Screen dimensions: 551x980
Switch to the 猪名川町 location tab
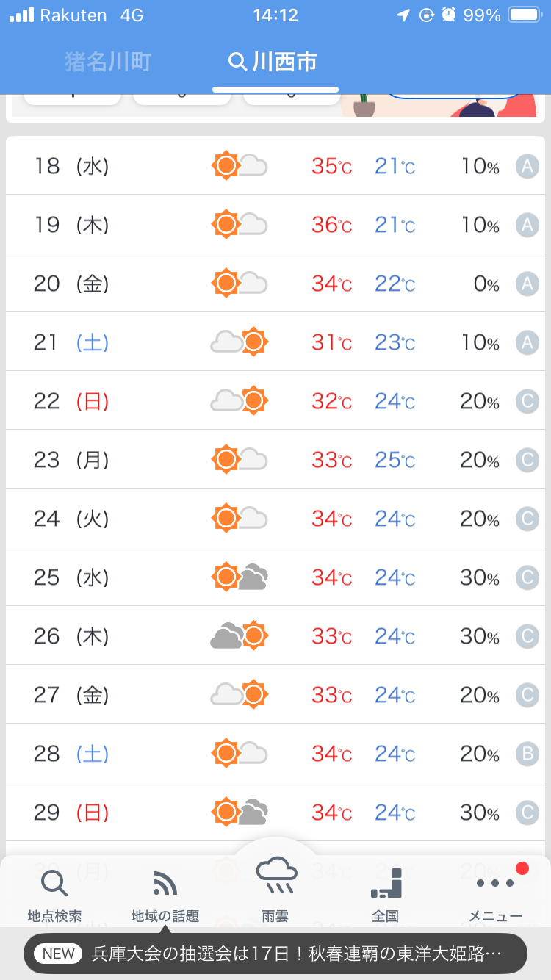pos(108,62)
